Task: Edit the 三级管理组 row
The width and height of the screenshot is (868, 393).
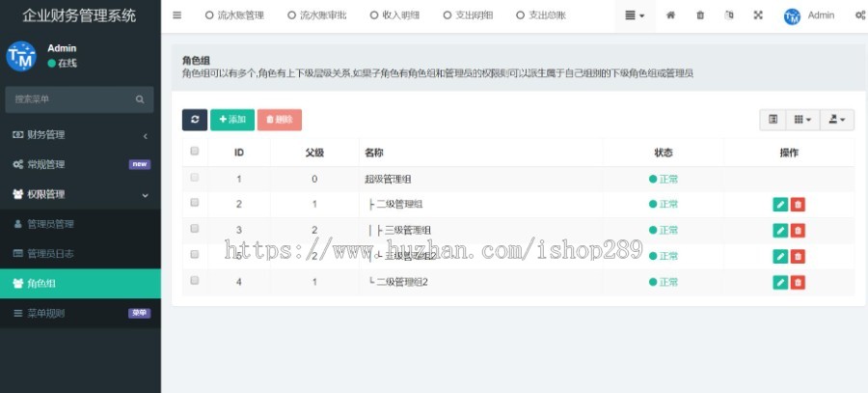Action: 780,230
